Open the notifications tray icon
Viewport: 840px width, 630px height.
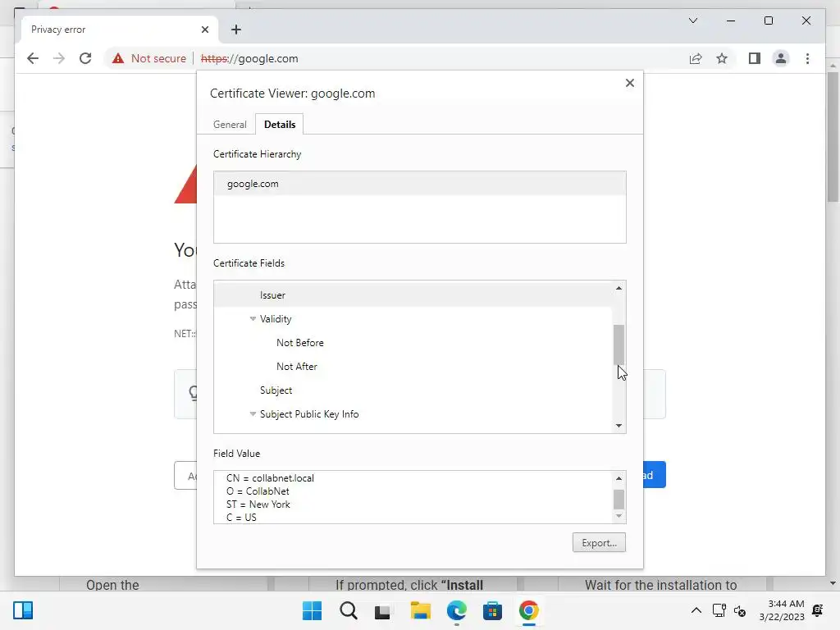pos(818,610)
